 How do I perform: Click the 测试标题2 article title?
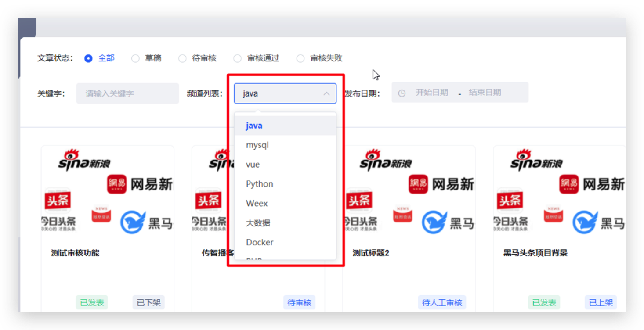point(371,253)
